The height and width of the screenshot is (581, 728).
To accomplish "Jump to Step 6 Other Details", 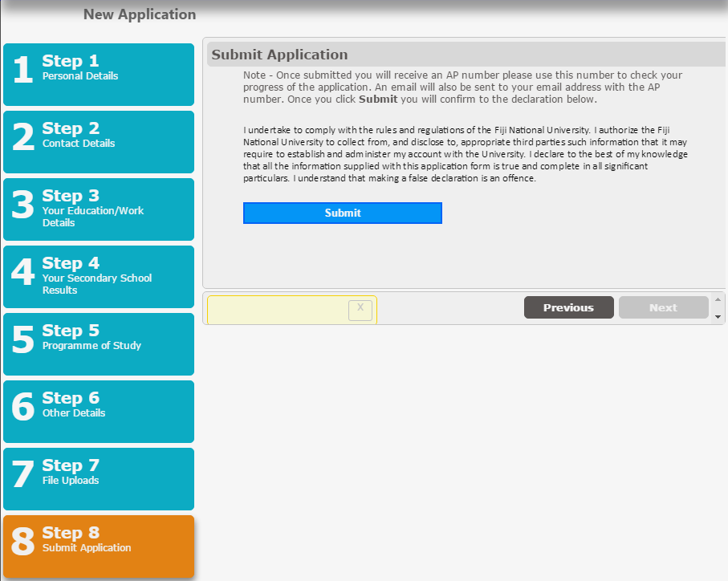I will (x=99, y=412).
